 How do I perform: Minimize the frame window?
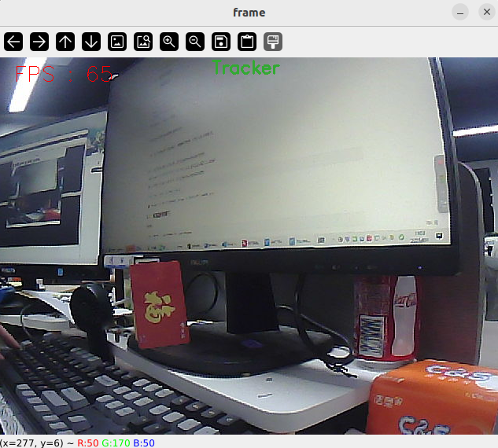(x=460, y=12)
